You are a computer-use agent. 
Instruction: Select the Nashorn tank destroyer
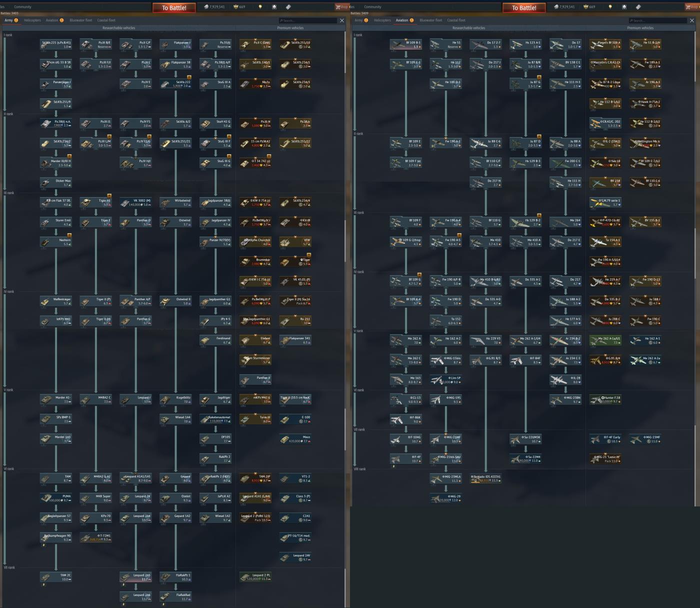(55, 242)
